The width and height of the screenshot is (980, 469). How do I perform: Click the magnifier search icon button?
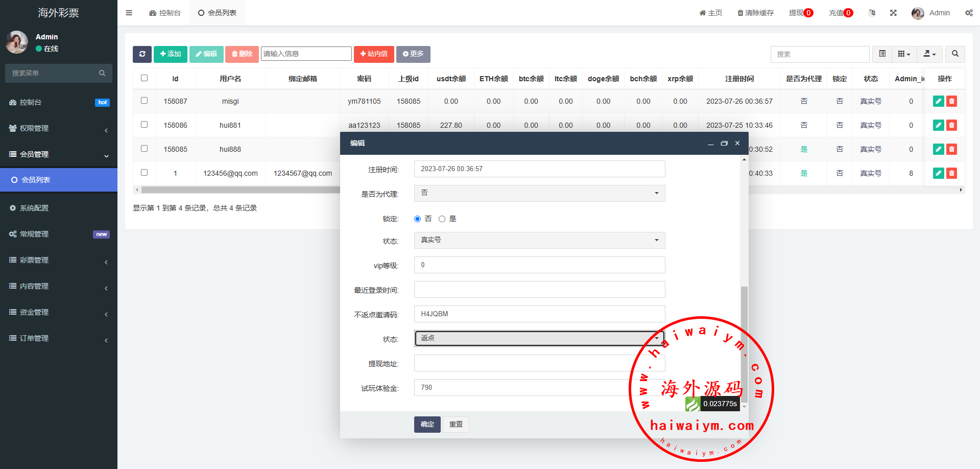955,54
